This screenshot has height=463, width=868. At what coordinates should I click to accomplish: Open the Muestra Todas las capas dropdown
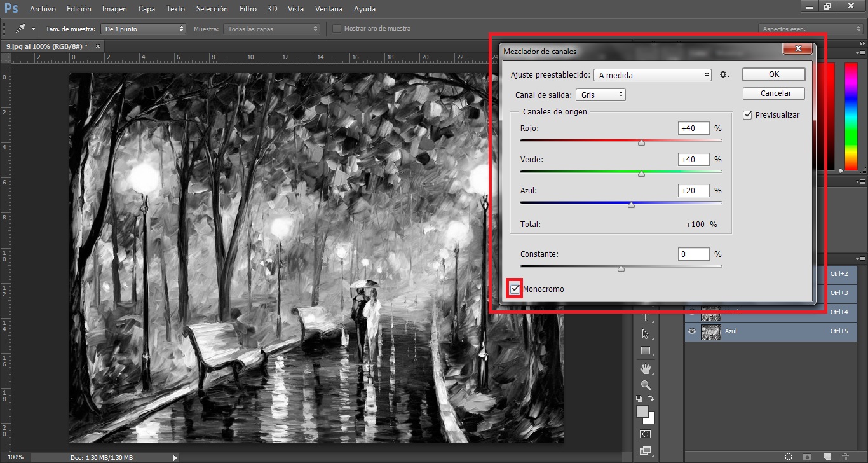click(x=272, y=29)
